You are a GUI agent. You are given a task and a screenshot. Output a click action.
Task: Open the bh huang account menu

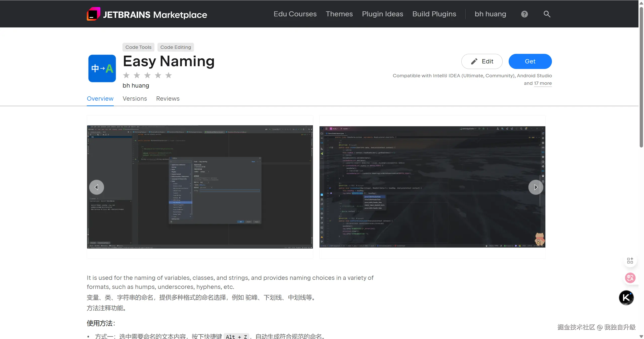coord(490,14)
